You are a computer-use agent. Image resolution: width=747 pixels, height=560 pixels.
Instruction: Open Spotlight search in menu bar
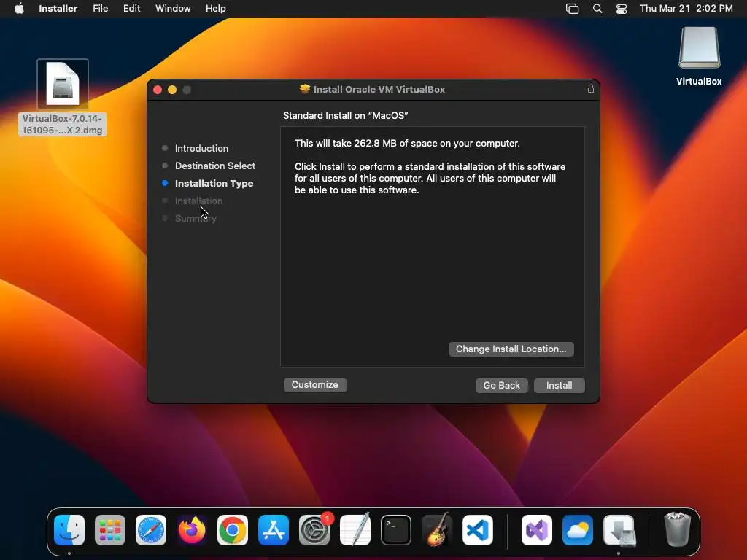[x=597, y=9]
